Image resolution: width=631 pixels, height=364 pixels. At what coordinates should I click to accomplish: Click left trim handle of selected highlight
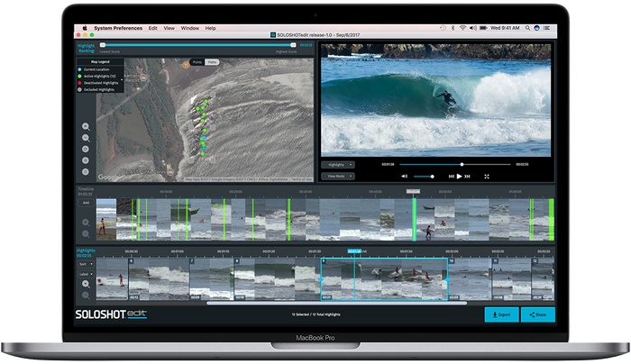[x=321, y=279]
